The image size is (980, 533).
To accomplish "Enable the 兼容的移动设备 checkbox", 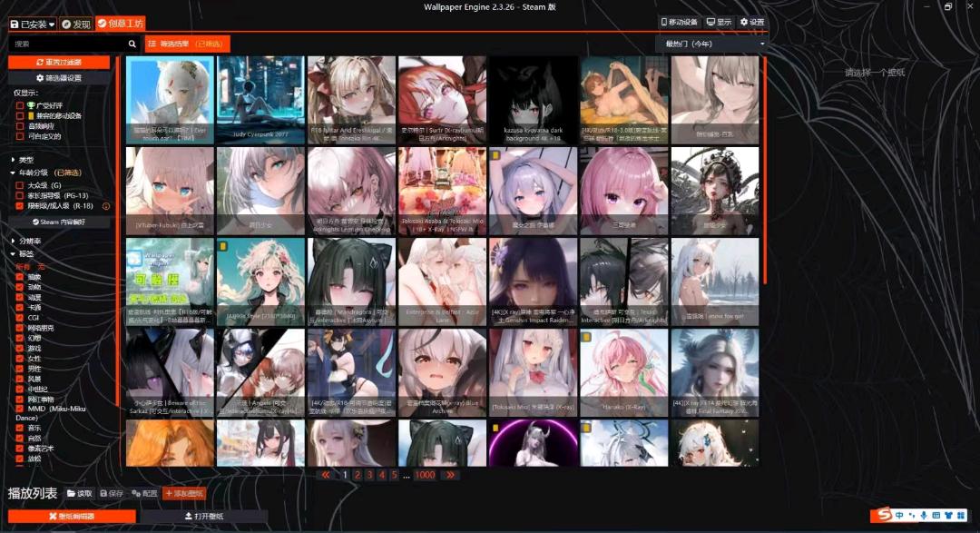I will (x=20, y=115).
